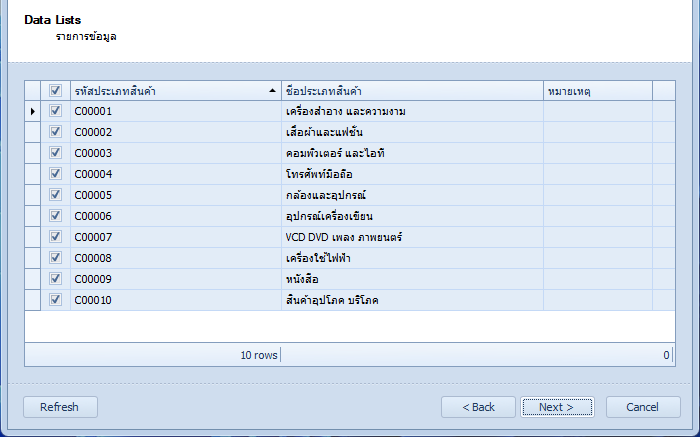The width and height of the screenshot is (700, 437).
Task: Proceed with the Next > button
Action: (x=557, y=407)
